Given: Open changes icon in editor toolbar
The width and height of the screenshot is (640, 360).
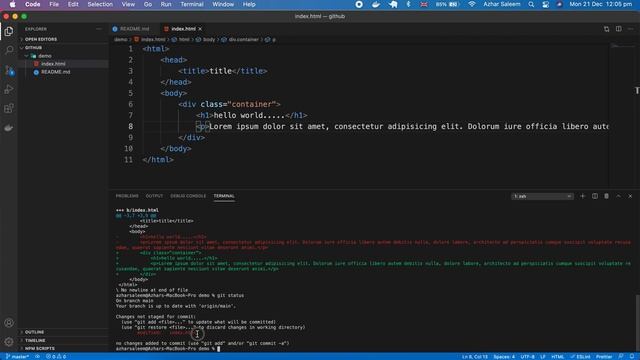Looking at the screenshot, I should (x=607, y=29).
